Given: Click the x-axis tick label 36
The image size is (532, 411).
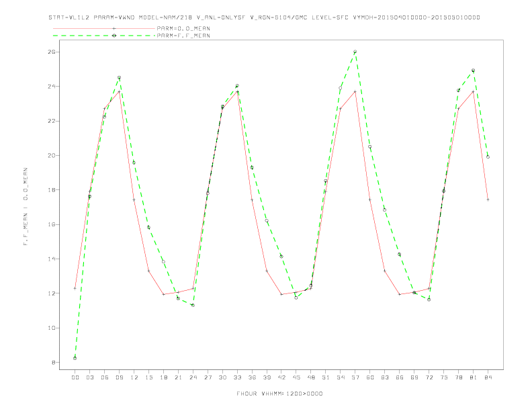Looking at the screenshot, I should point(252,377).
